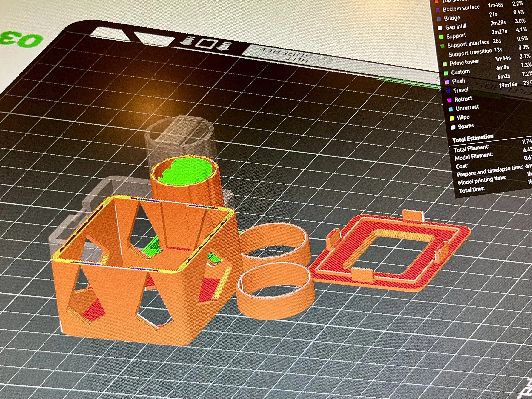Click the green Support color swatch
Viewport: 532px width, 399px height.
[441, 37]
